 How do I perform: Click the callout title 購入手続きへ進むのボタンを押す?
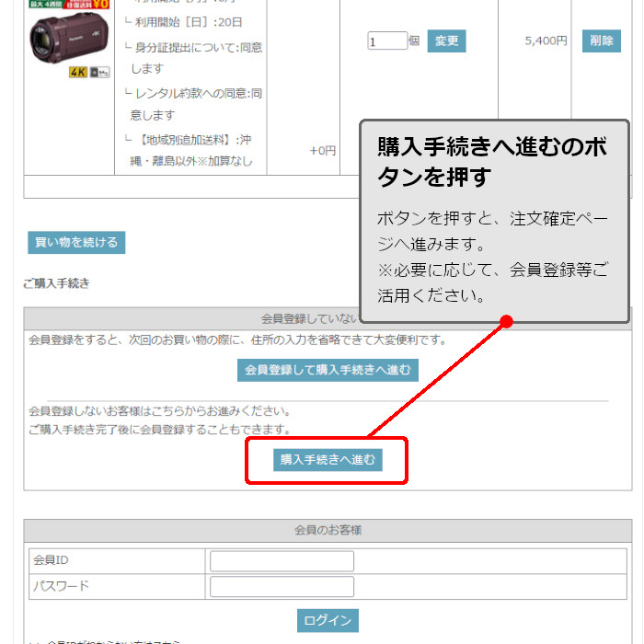point(492,161)
